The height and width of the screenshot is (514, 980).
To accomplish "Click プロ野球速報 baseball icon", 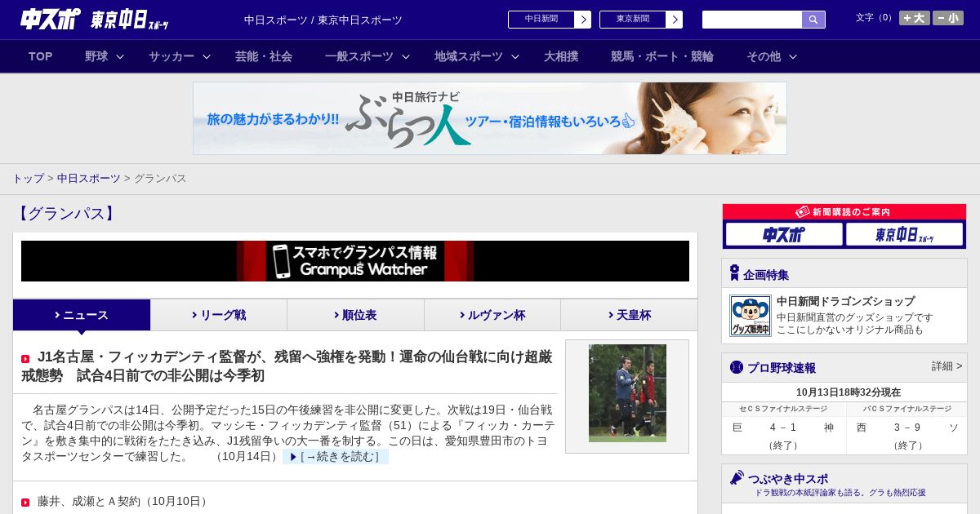I will point(737,367).
